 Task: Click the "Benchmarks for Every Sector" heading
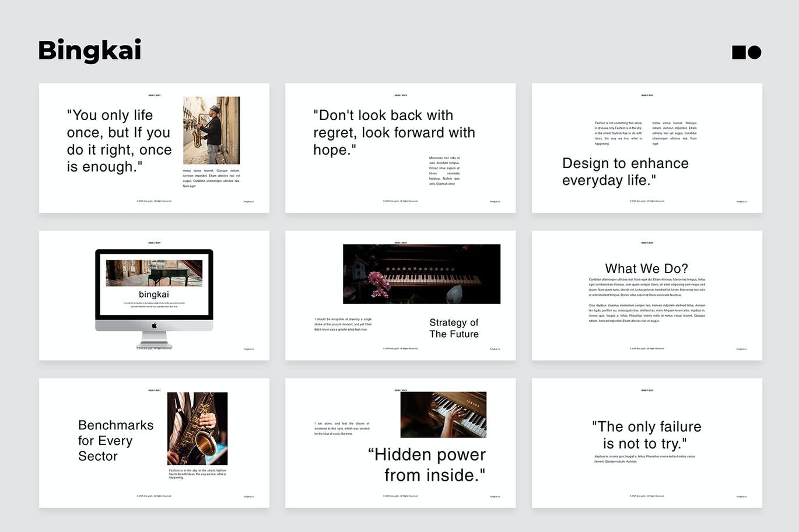click(x=115, y=440)
